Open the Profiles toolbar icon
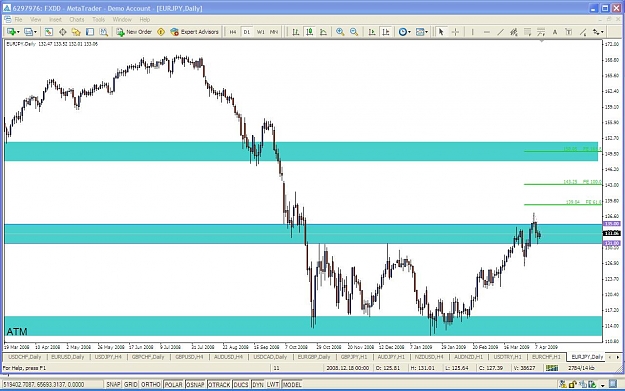625x391 pixels. coord(28,32)
